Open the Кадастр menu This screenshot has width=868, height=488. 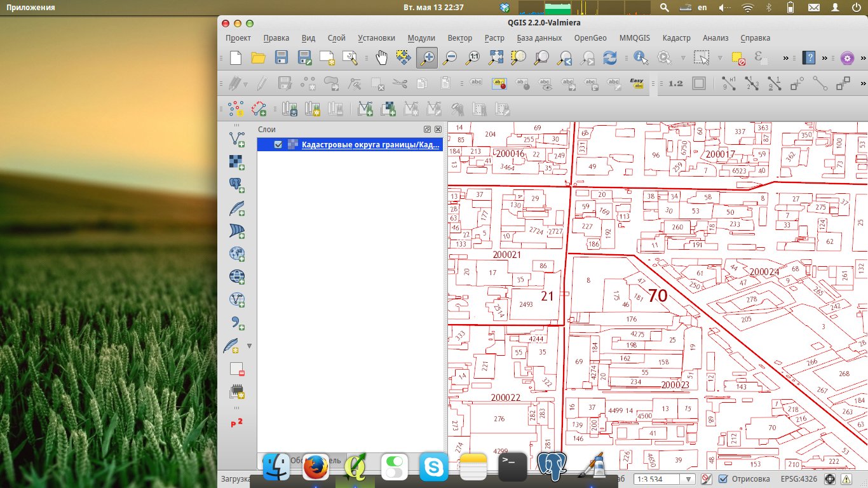click(676, 38)
